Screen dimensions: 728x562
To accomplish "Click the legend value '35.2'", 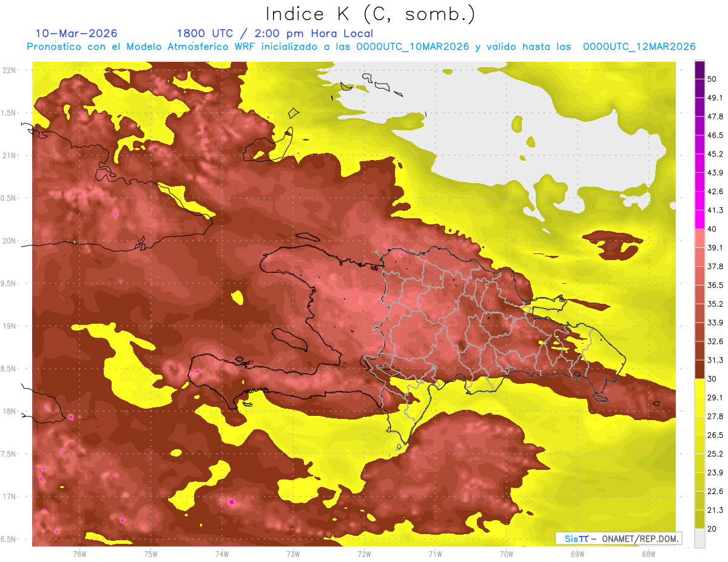I will point(715,304).
